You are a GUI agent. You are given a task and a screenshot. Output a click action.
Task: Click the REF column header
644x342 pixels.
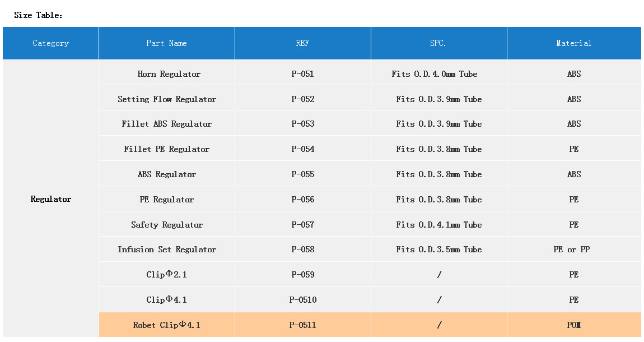(x=302, y=43)
